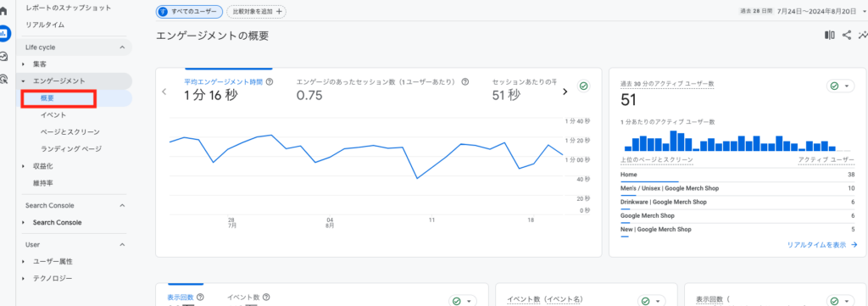This screenshot has width=868, height=306.
Task: Open ランディング ページ report
Action: pyautogui.click(x=71, y=149)
